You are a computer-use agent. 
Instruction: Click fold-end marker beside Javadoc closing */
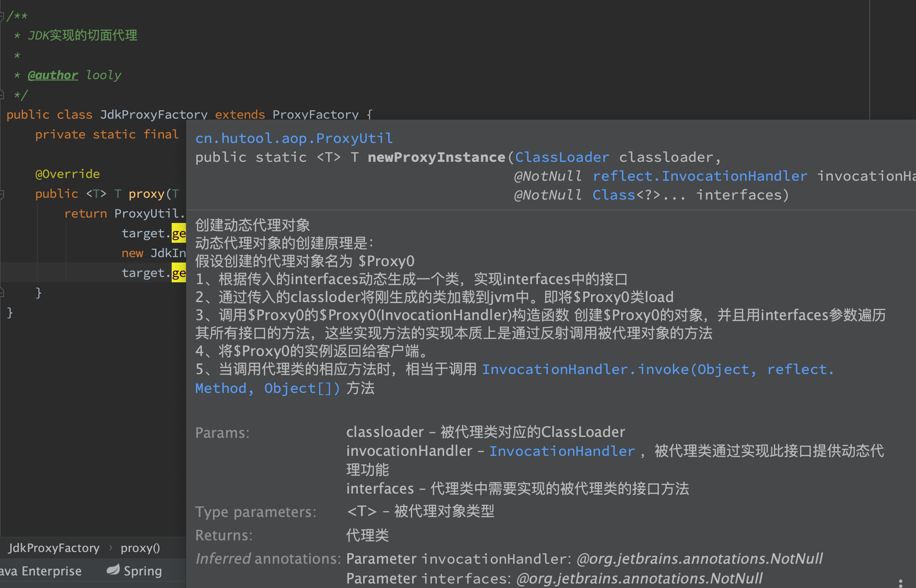coord(2,95)
